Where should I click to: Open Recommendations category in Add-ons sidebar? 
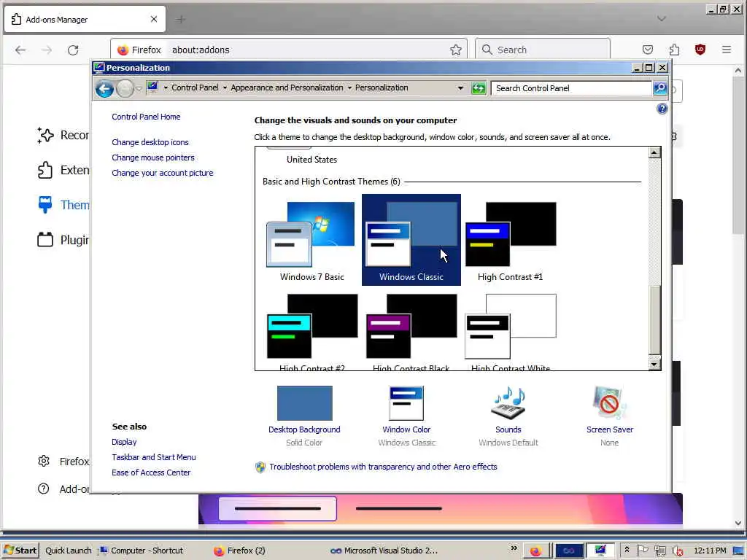63,135
